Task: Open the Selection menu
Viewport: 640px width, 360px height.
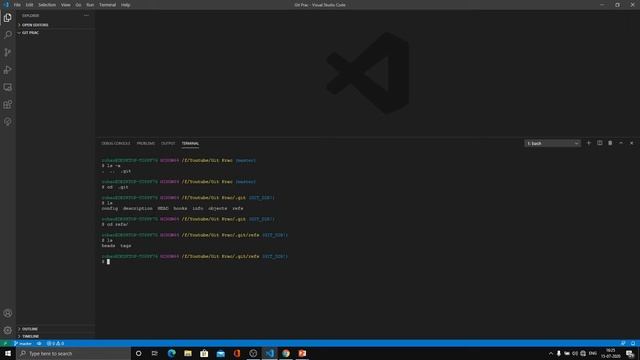Action: (47, 5)
